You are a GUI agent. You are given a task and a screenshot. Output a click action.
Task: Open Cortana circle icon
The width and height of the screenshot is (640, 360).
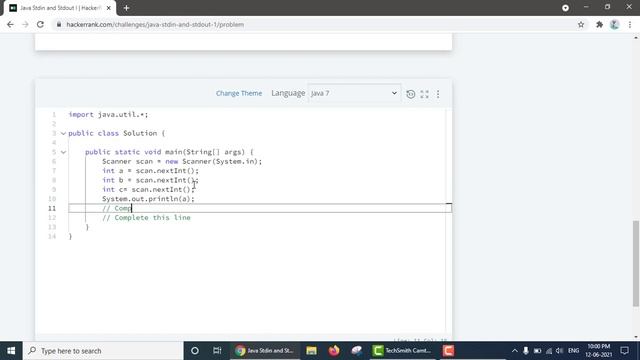[x=195, y=351]
